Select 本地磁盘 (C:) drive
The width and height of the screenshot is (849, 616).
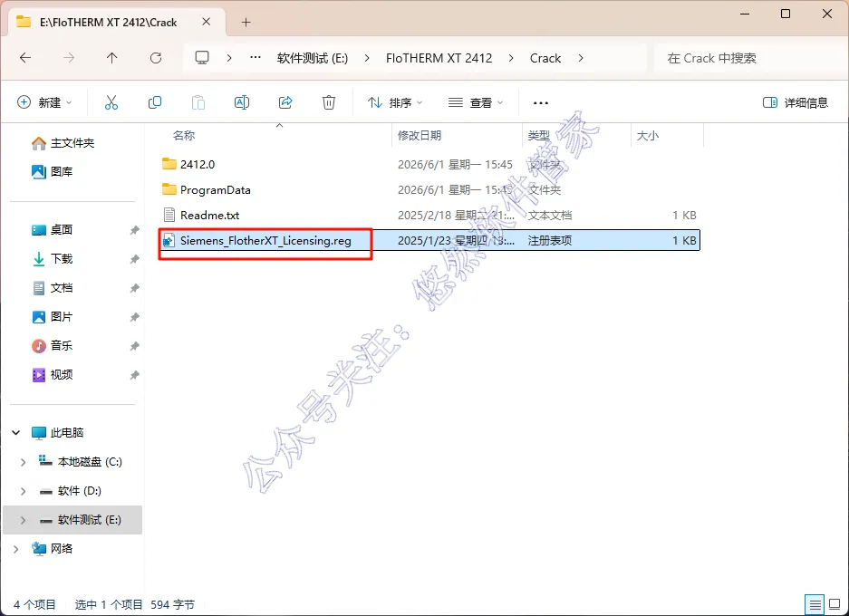coord(81,462)
